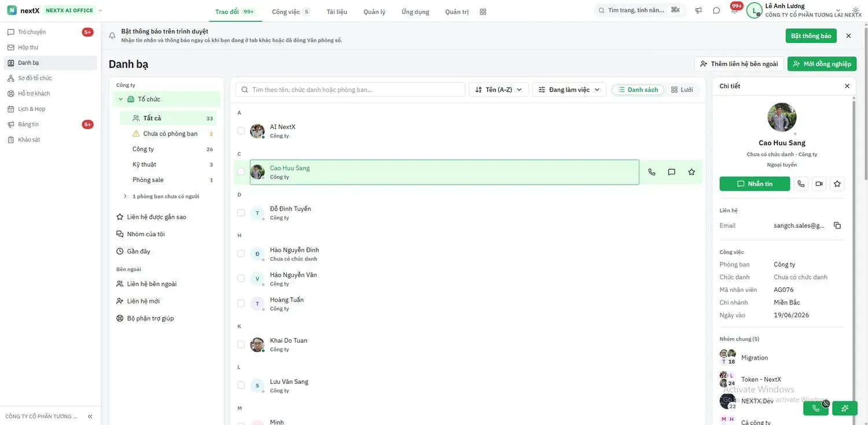Collapse the left sidebar with double-chevron icon
The image size is (868, 425).
click(x=90, y=416)
